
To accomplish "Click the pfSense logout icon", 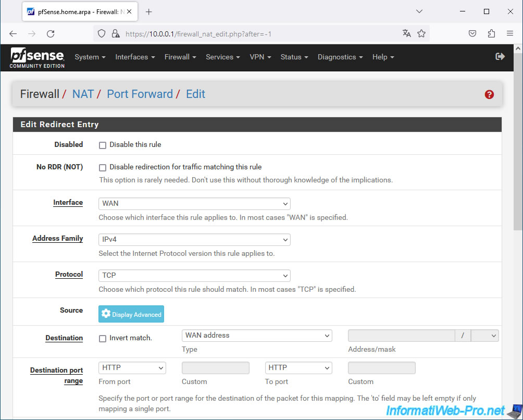I will tap(500, 56).
